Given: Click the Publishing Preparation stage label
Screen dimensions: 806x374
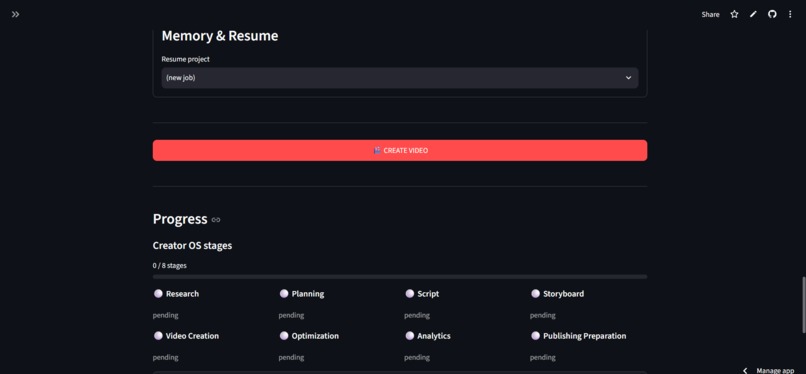Looking at the screenshot, I should coord(584,336).
